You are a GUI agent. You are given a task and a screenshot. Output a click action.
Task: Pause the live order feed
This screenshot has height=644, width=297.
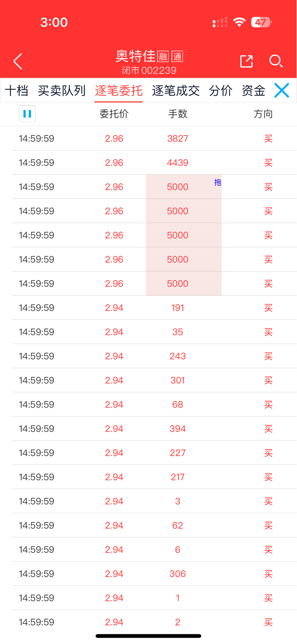pos(27,114)
